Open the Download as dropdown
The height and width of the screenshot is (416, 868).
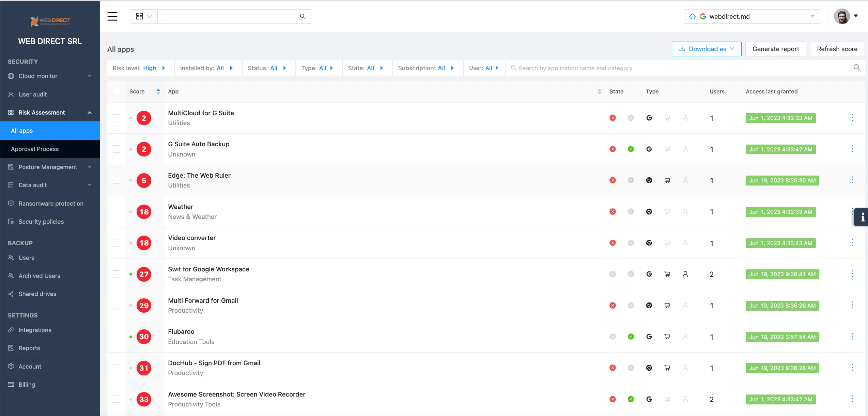pos(706,49)
